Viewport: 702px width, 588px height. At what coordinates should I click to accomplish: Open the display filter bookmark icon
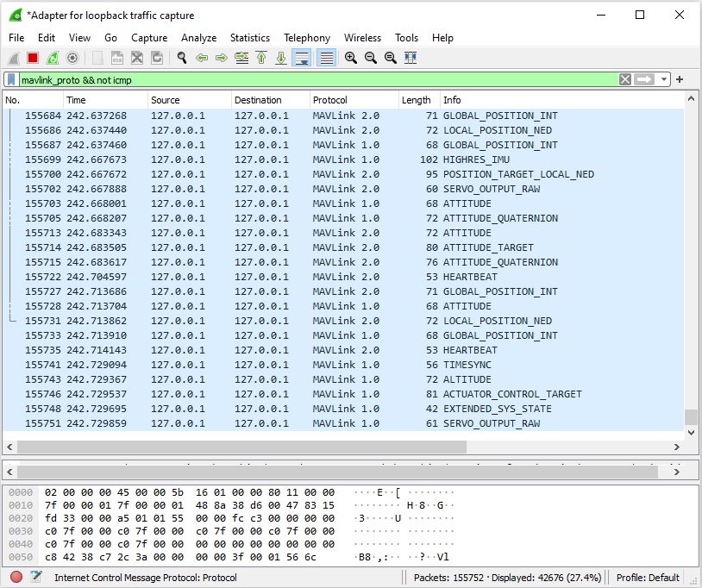coord(11,80)
